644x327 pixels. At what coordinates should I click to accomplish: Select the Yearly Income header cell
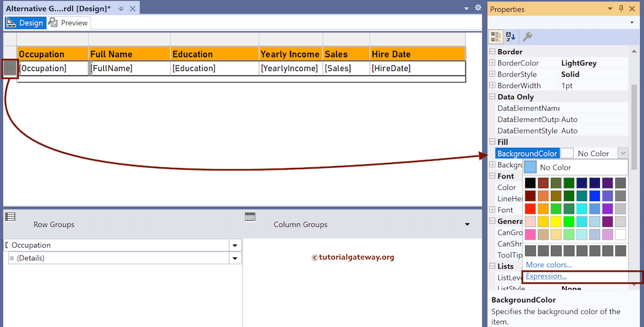(x=291, y=54)
